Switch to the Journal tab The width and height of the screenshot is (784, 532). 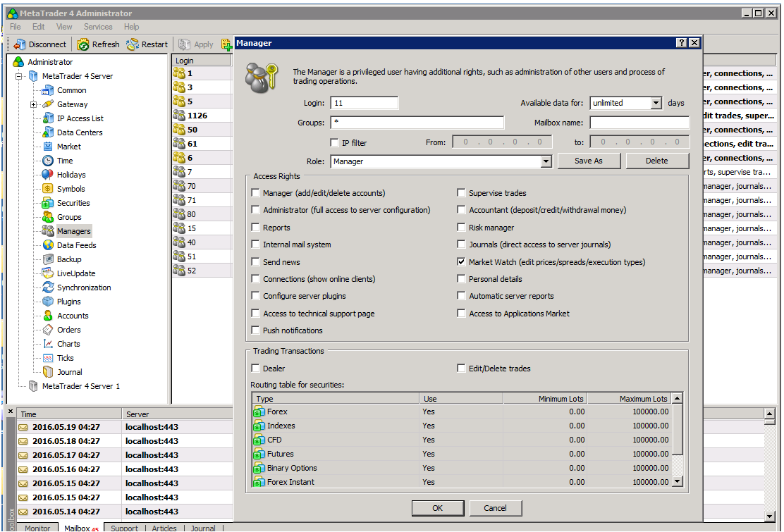coord(203,528)
